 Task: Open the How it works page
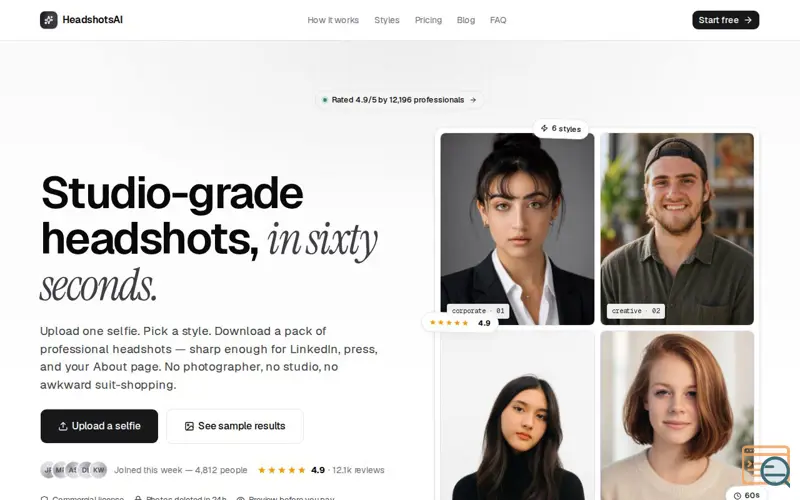click(x=333, y=20)
